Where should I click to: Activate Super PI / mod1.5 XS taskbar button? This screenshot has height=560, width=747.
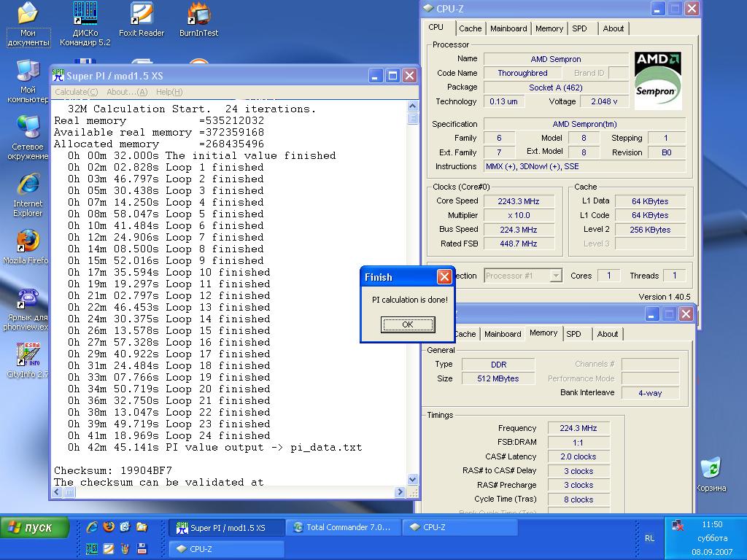click(x=227, y=528)
